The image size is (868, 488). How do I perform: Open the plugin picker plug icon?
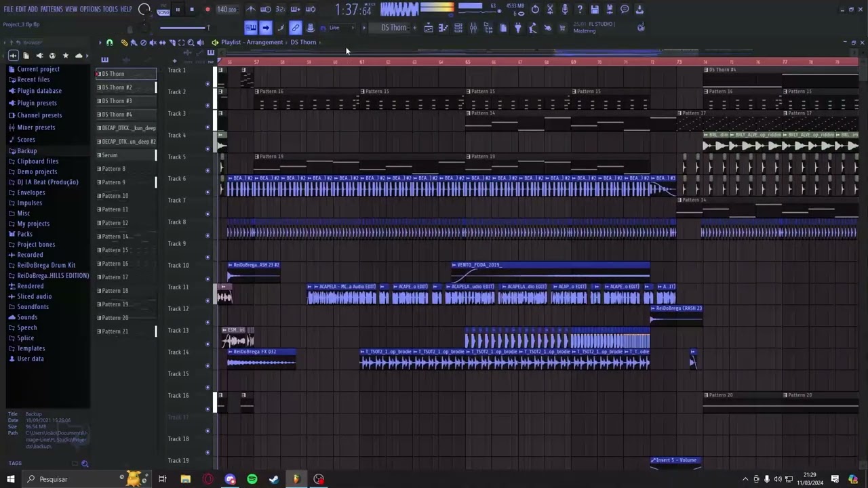click(518, 28)
